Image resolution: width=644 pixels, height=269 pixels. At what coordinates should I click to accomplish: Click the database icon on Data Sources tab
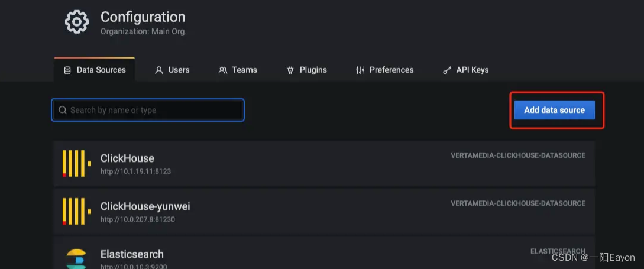(67, 70)
